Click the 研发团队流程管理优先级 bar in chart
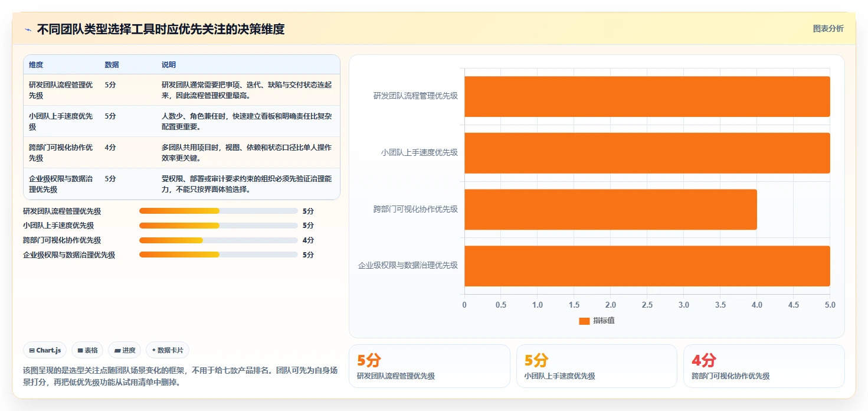 click(647, 96)
